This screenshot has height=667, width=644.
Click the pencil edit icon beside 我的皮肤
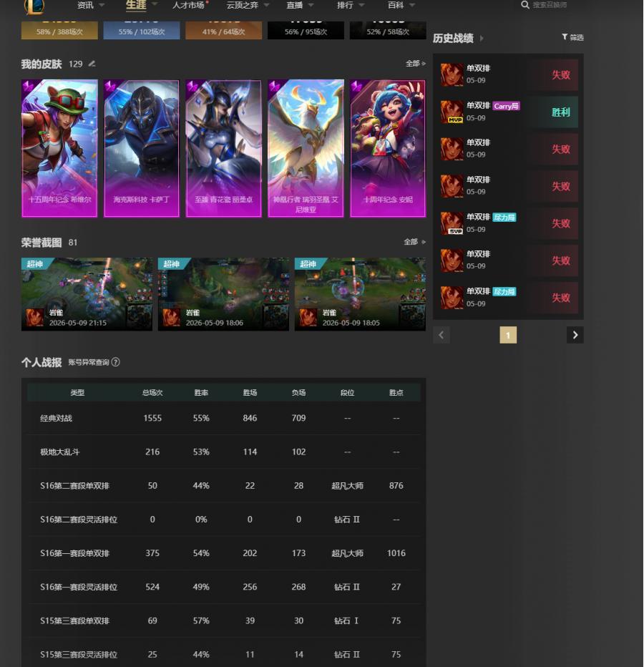pos(92,64)
